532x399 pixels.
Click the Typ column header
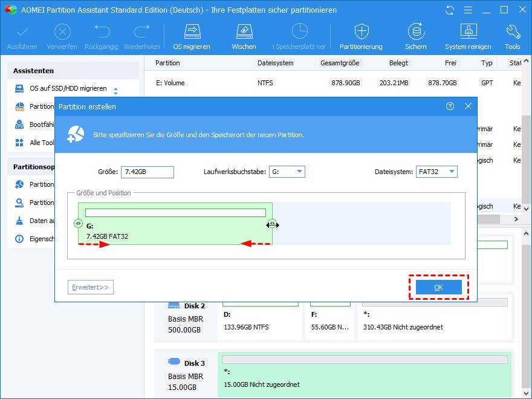pos(487,63)
